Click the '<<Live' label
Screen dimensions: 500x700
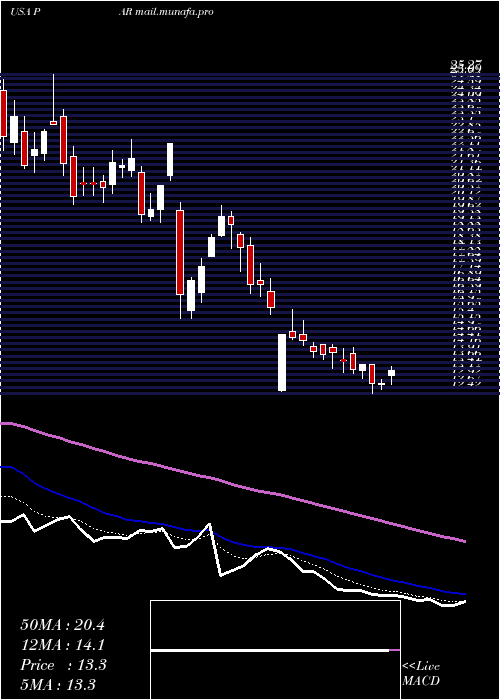[421, 667]
